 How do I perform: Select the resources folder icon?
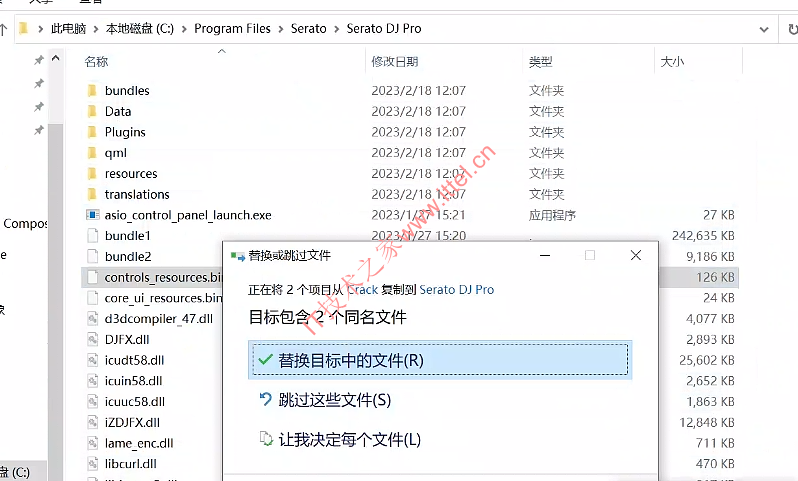pos(92,174)
